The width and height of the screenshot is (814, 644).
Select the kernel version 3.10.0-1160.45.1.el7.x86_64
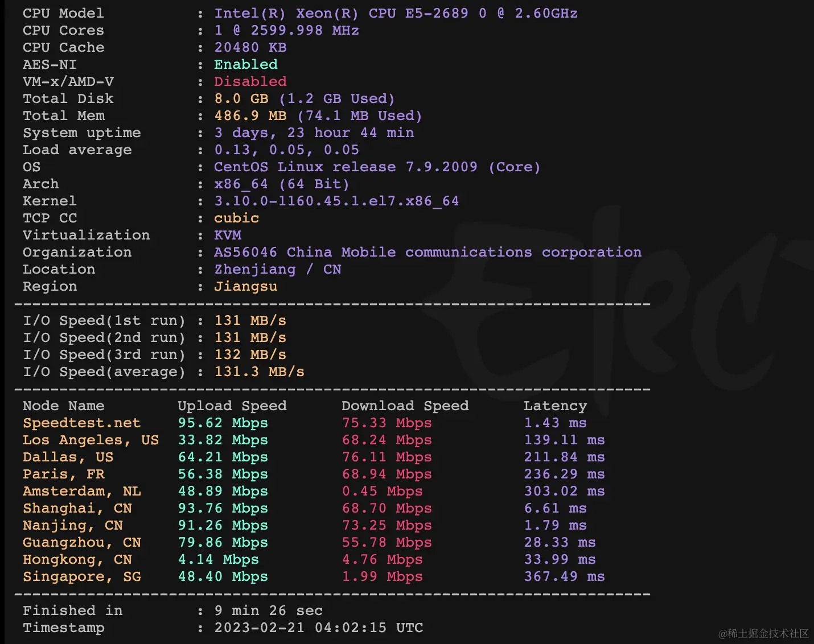tap(336, 201)
